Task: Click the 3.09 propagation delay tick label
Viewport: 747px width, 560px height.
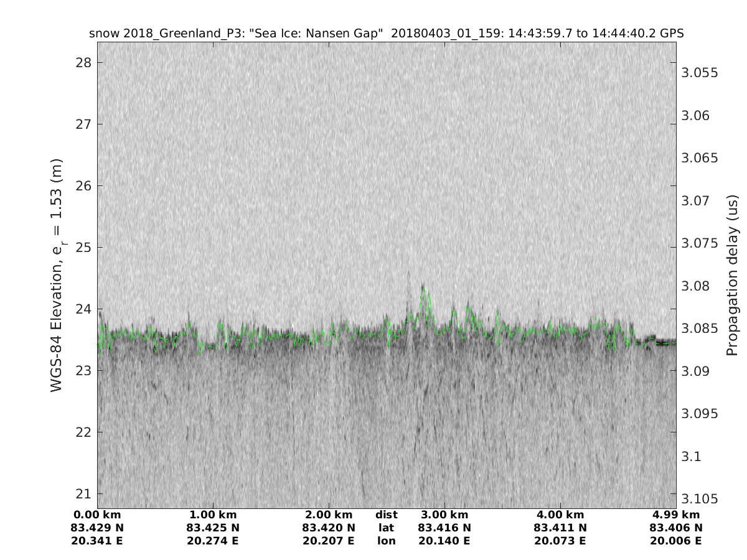Action: pos(697,371)
